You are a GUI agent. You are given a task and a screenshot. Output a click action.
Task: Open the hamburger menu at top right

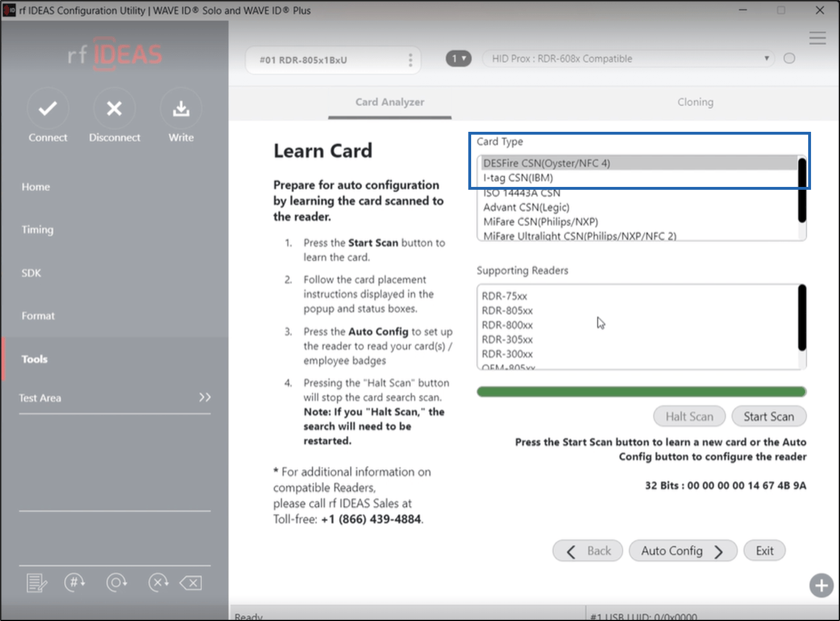(x=817, y=38)
